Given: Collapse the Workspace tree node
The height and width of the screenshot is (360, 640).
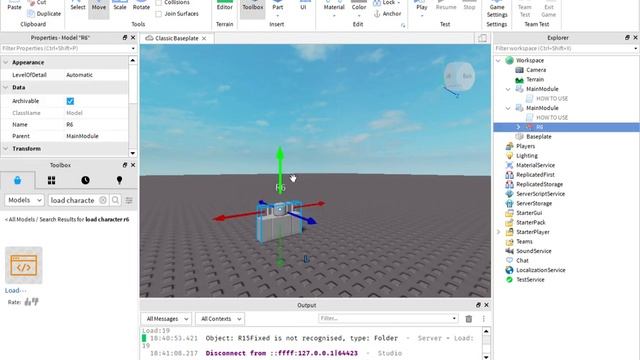Looking at the screenshot, I should coord(498,60).
